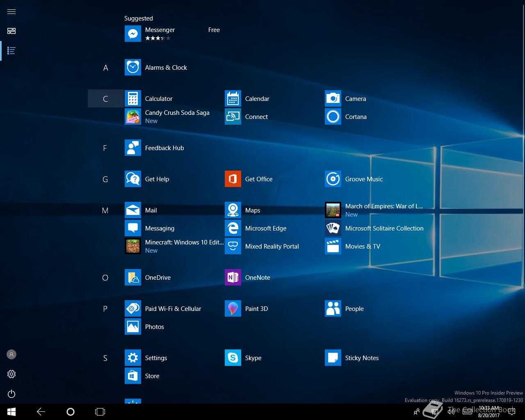The height and width of the screenshot is (420, 525).
Task: Switch to pinned tiles view
Action: [11, 31]
